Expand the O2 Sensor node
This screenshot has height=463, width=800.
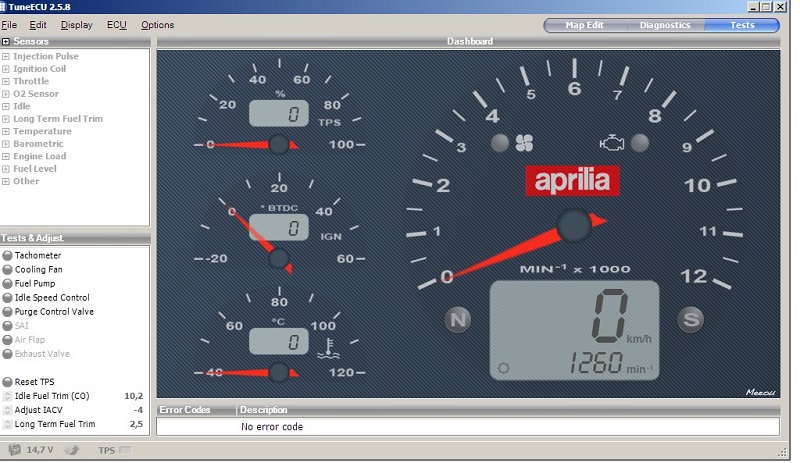(x=6, y=94)
